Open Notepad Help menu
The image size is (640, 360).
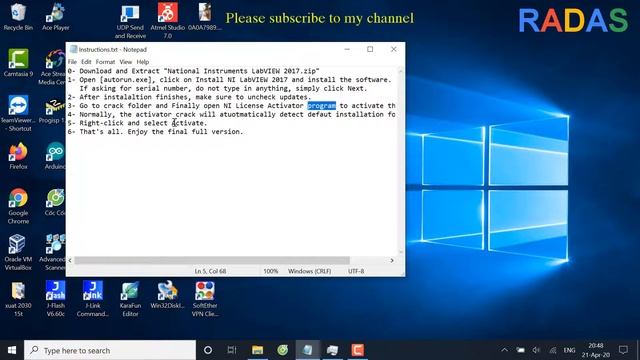click(x=142, y=62)
